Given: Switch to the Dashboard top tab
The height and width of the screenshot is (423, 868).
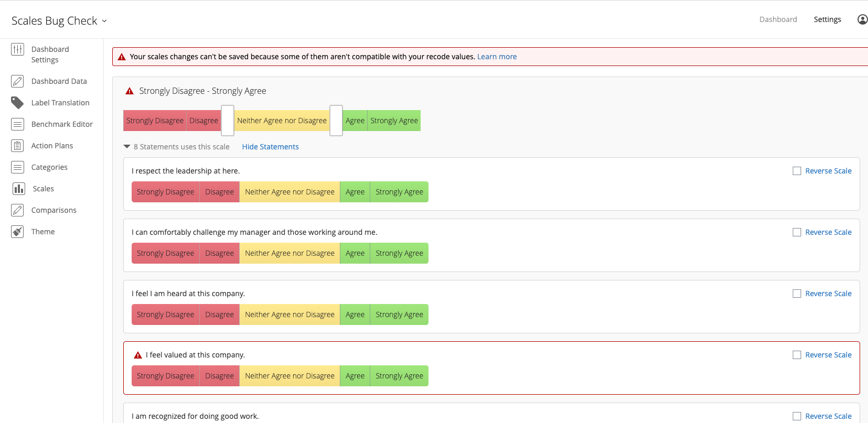Looking at the screenshot, I should click(x=778, y=19).
